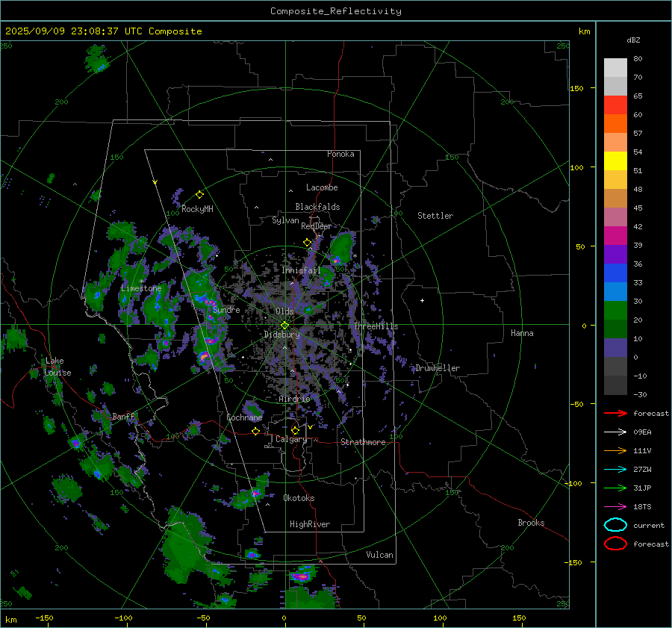Click the green 31JP arrow icon
Image resolution: width=672 pixels, height=628 pixels.
pos(615,488)
